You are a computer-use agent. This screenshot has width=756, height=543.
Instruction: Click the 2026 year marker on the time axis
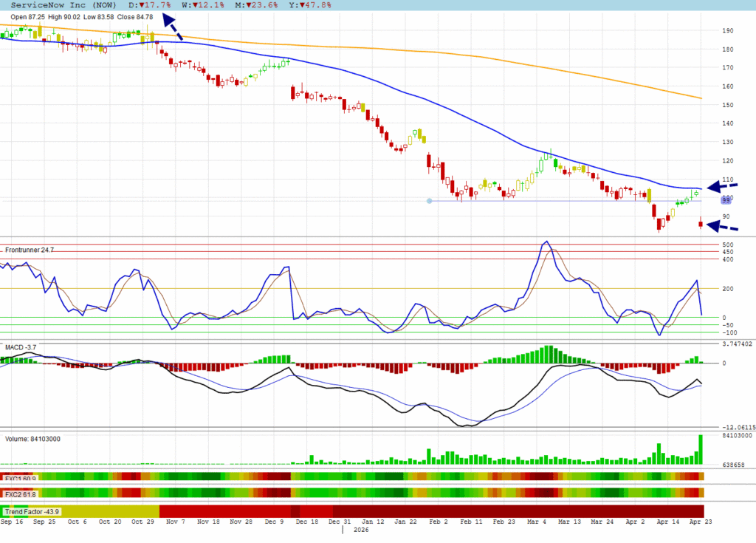tap(361, 530)
